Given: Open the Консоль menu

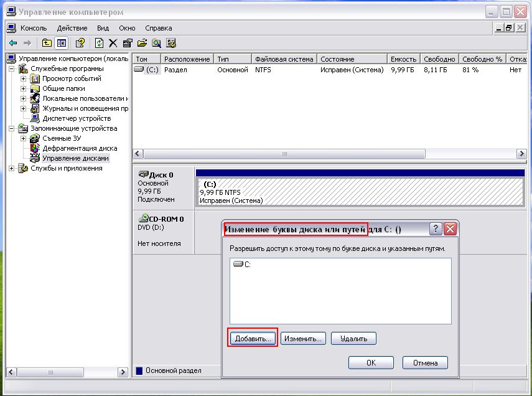Looking at the screenshot, I should pyautogui.click(x=34, y=28).
